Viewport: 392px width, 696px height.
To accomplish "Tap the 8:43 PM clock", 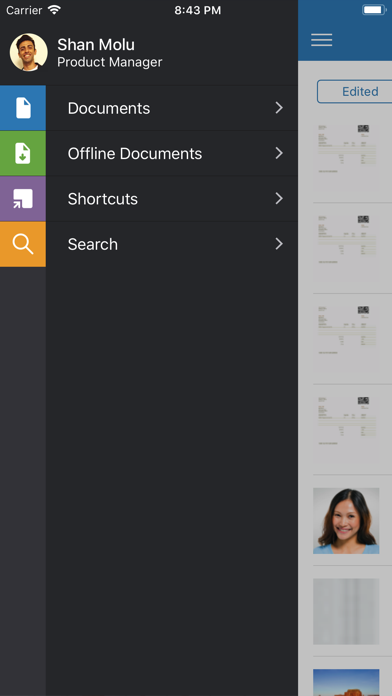I will 197,11.
